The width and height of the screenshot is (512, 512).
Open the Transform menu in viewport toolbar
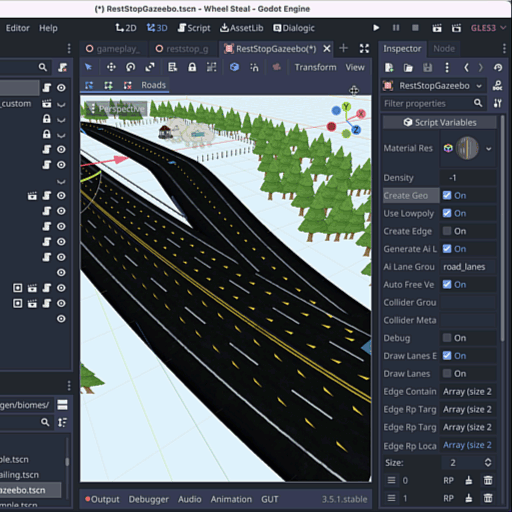coord(315,67)
